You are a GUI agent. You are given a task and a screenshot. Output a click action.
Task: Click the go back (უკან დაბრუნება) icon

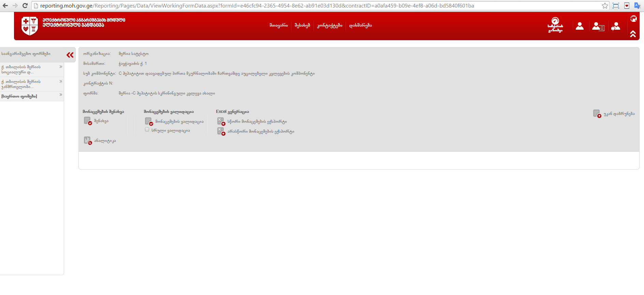coord(597,114)
